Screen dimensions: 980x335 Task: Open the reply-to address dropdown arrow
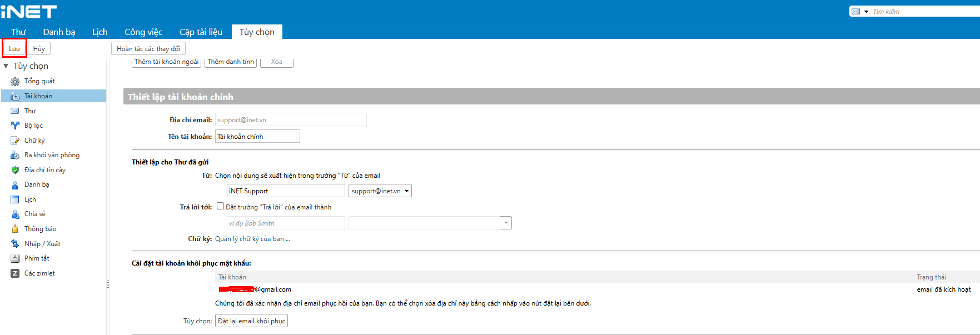(506, 223)
